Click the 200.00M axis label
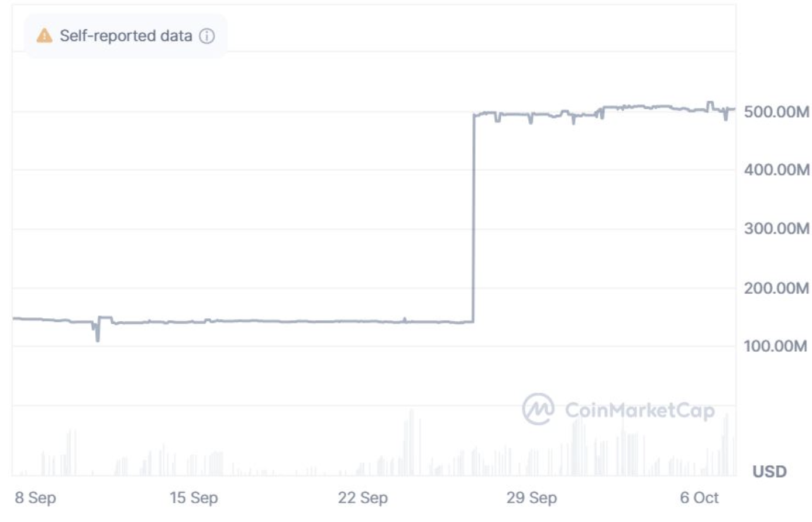 pyautogui.click(x=776, y=287)
